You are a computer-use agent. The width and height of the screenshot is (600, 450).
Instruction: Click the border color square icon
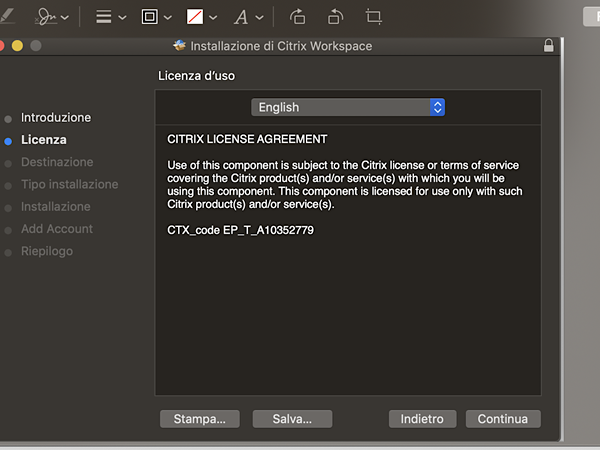point(150,17)
